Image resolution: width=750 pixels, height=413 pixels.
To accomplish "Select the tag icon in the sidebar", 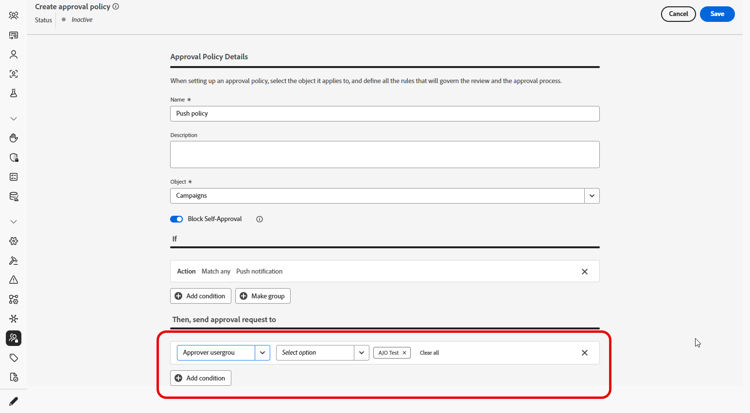I will pyautogui.click(x=14, y=358).
